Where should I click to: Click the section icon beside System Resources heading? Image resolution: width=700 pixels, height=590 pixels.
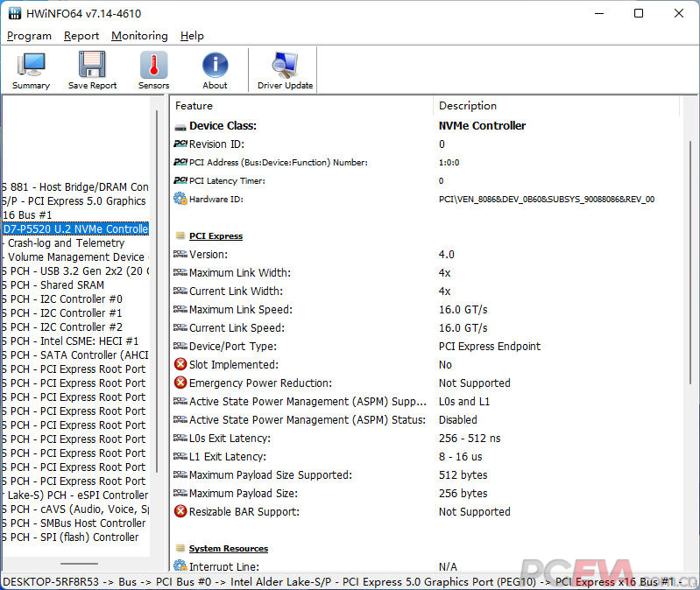point(180,548)
